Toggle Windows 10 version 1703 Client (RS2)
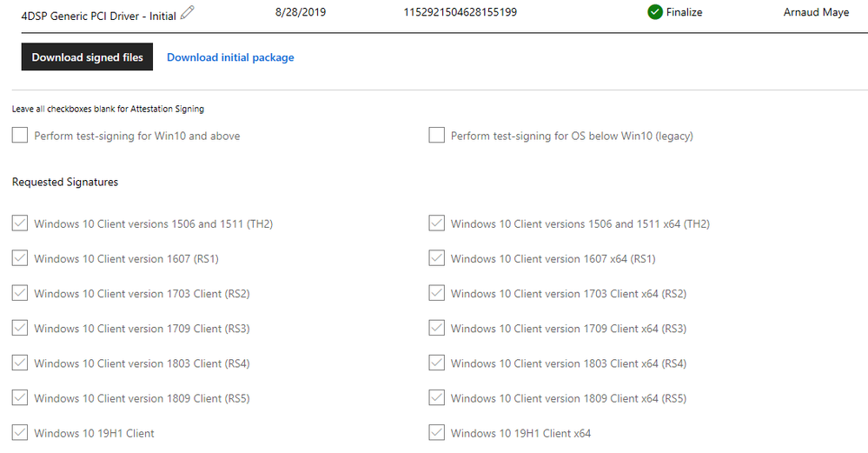This screenshot has width=868, height=453. tap(20, 293)
